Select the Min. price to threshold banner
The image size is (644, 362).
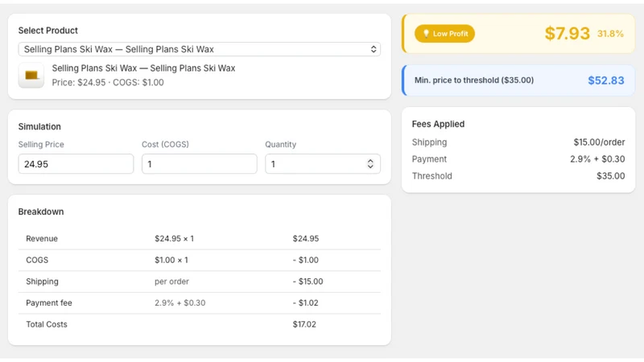pyautogui.click(x=518, y=80)
